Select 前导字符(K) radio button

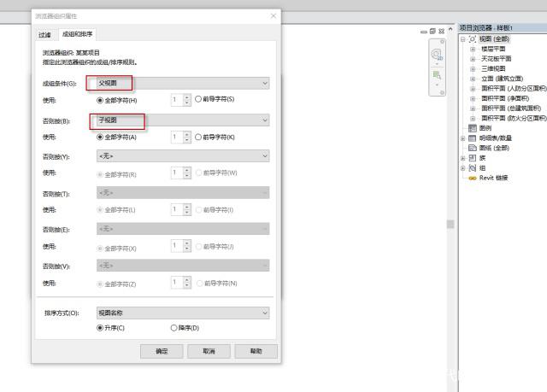(198, 137)
